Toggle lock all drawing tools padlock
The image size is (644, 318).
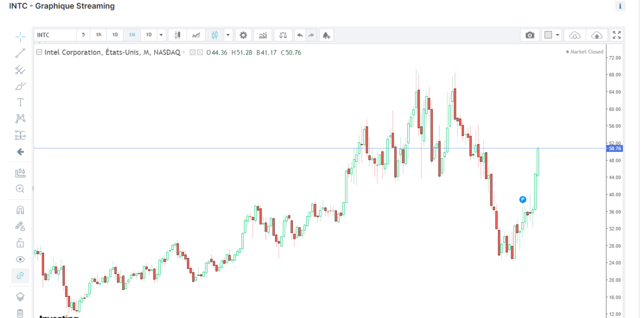20,243
